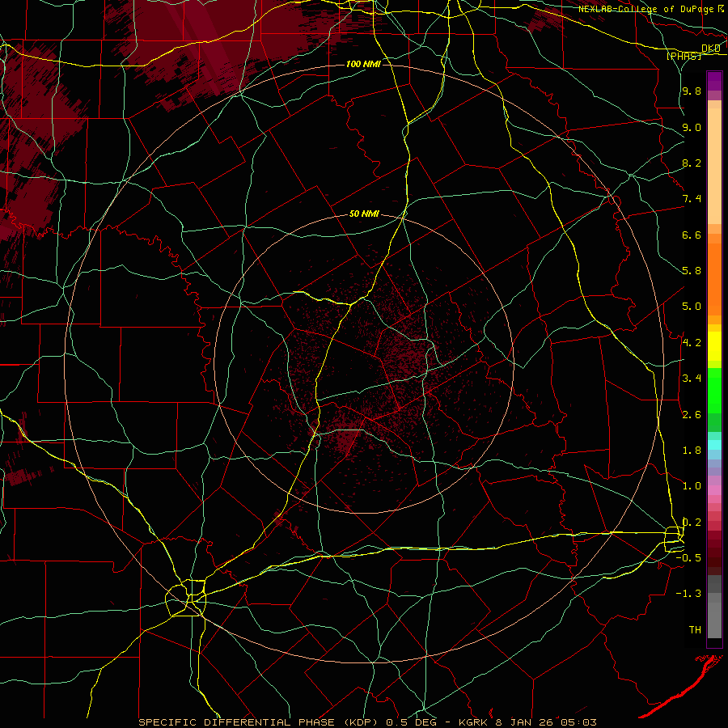
Task: Click the 9.0 value on the color scale
Action: 692,127
